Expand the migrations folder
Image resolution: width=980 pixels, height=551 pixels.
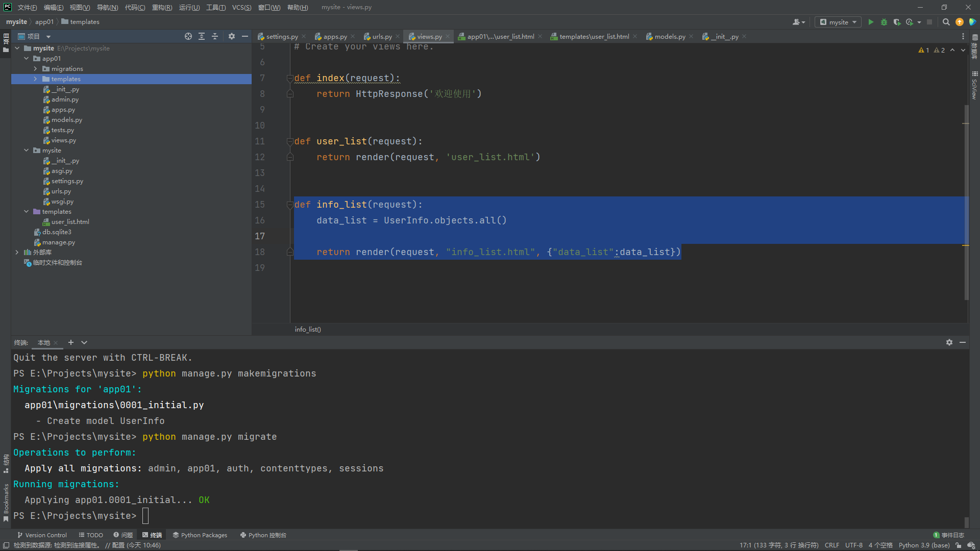35,69
